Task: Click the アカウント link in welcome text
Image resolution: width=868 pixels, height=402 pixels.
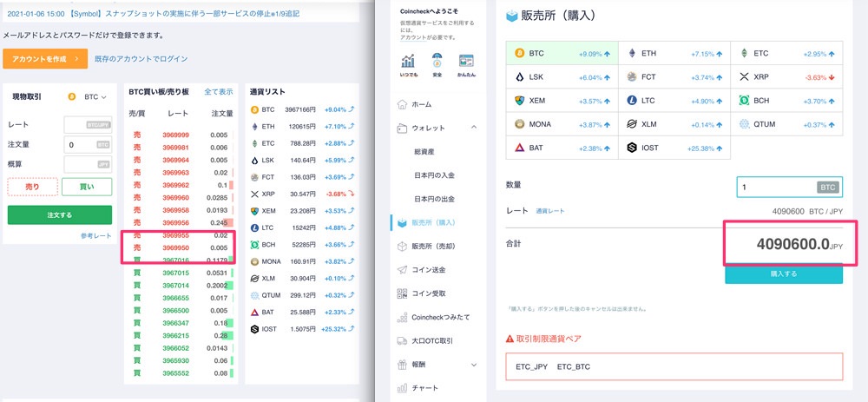Action: 413,37
